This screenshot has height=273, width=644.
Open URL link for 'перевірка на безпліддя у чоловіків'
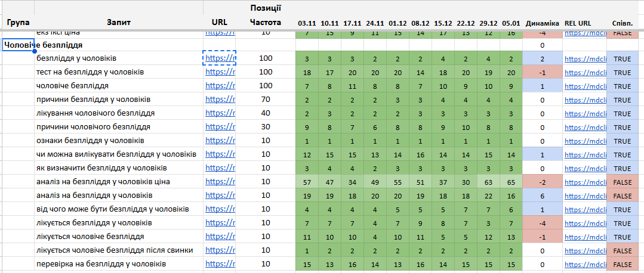point(220,264)
